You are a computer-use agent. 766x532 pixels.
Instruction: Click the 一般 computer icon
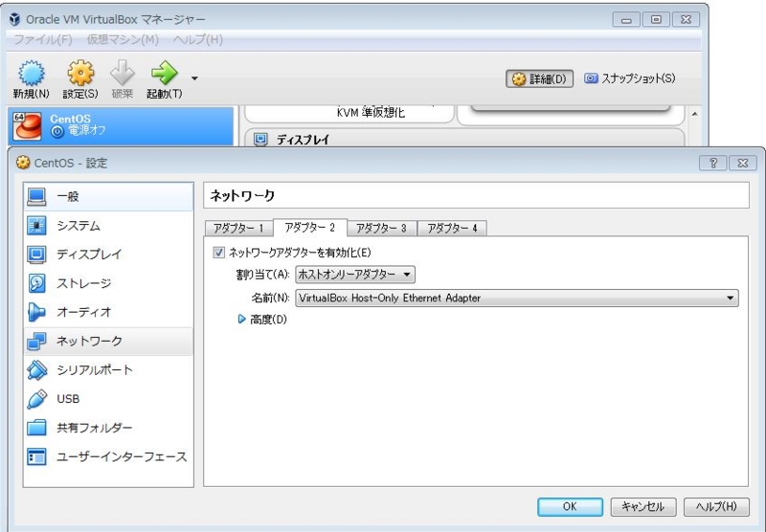[x=36, y=197]
